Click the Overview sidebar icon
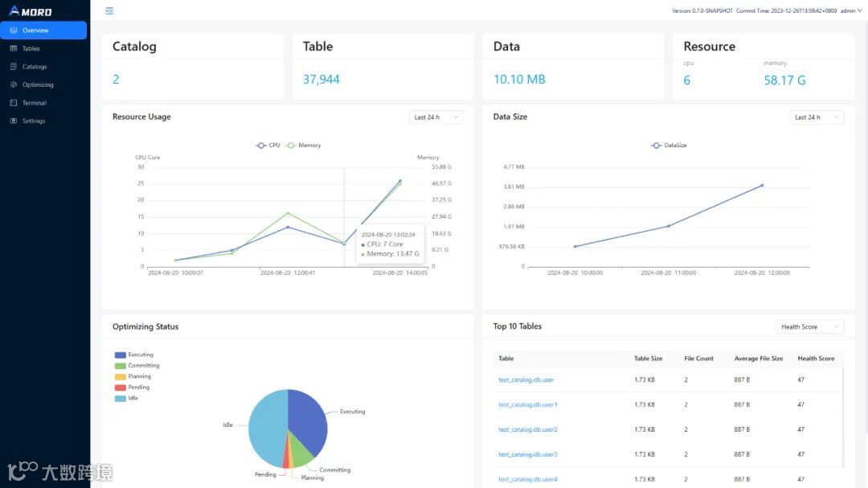The width and height of the screenshot is (868, 488). click(x=14, y=31)
